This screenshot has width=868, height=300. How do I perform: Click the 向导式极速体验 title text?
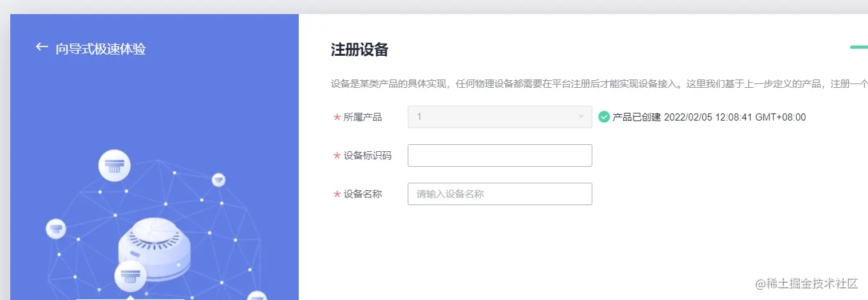click(x=101, y=49)
